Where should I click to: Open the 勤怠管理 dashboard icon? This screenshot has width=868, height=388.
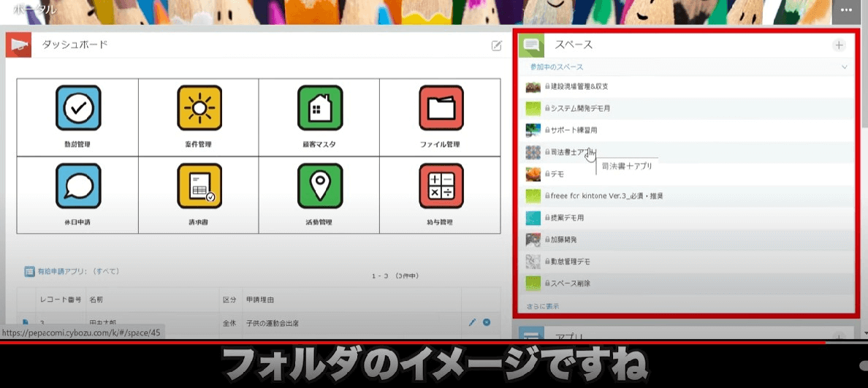pos(77,108)
